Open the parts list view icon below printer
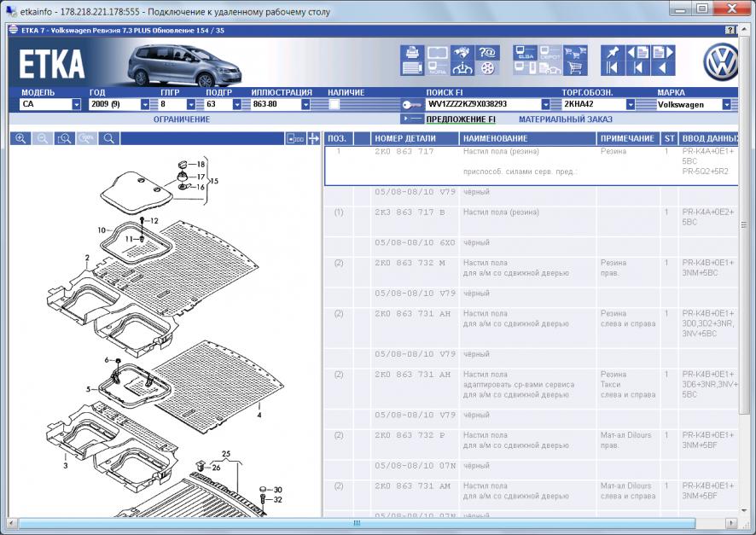 click(412, 68)
